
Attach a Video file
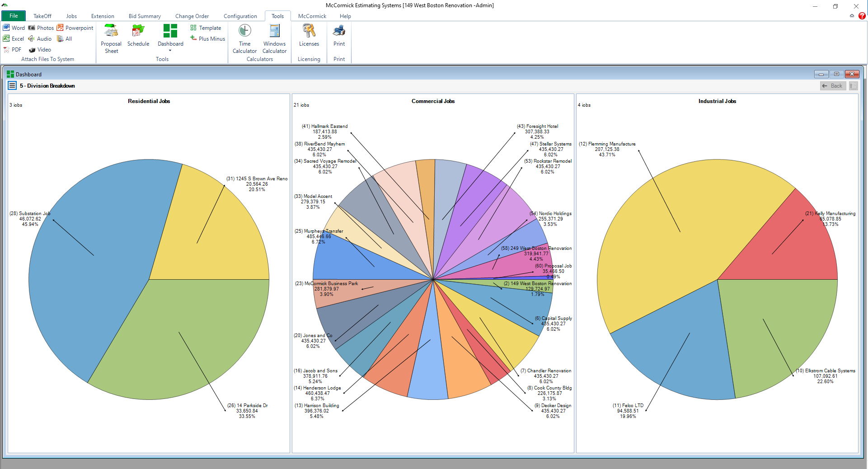click(x=40, y=49)
